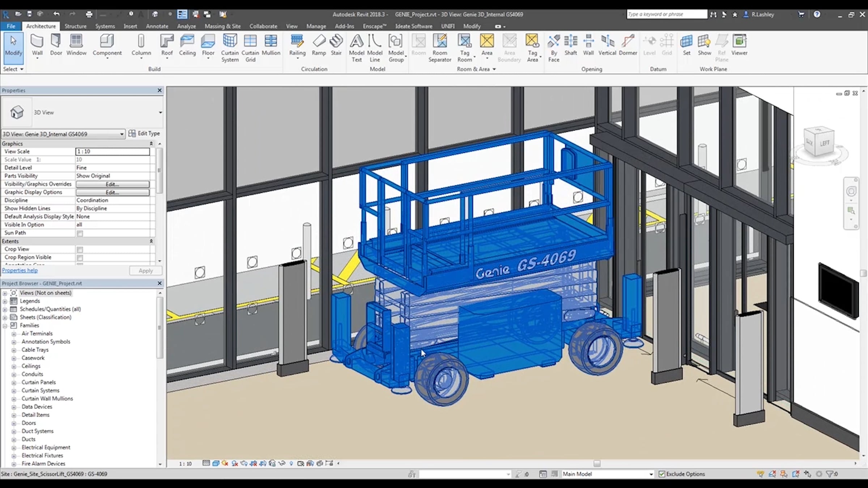The height and width of the screenshot is (488, 868).
Task: Enable the Crop View checkbox
Action: pos(80,250)
